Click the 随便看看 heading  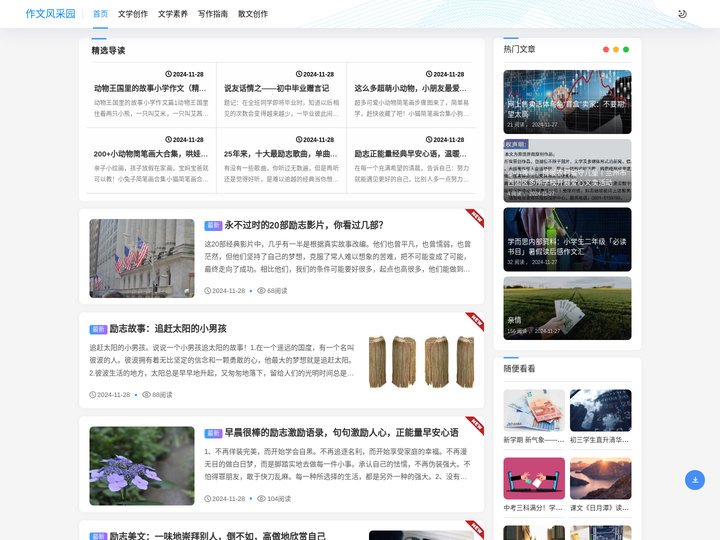[519, 369]
